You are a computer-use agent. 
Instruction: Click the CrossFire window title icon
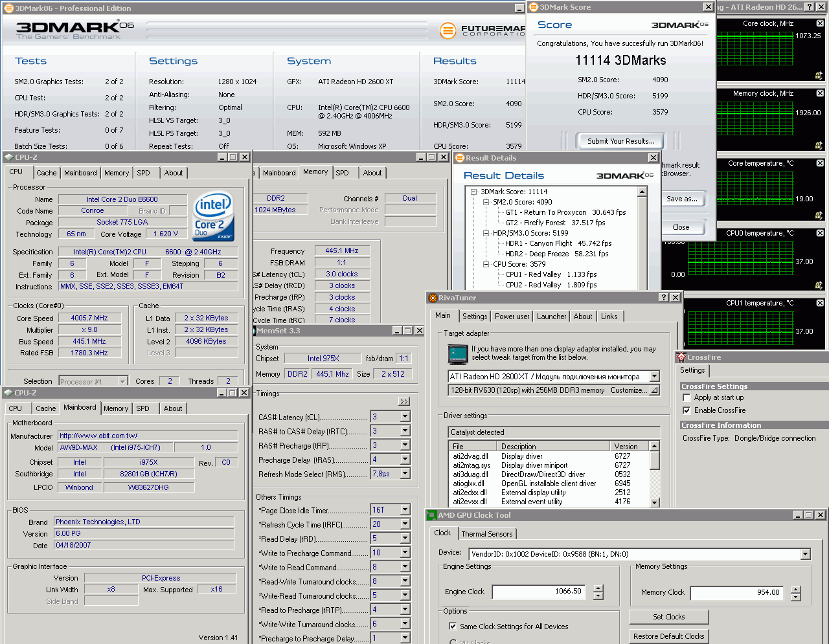(x=681, y=357)
